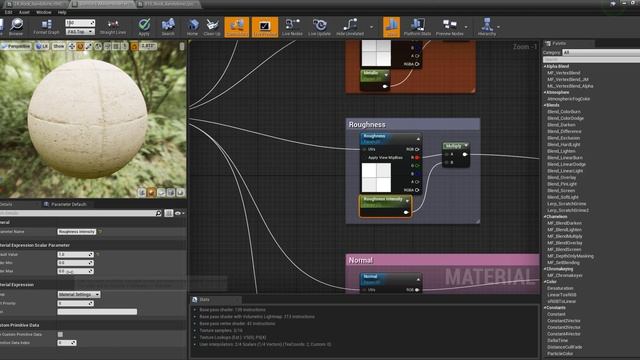This screenshot has width=640, height=360.
Task: Apply material changes with the Apply icon
Action: [144, 27]
